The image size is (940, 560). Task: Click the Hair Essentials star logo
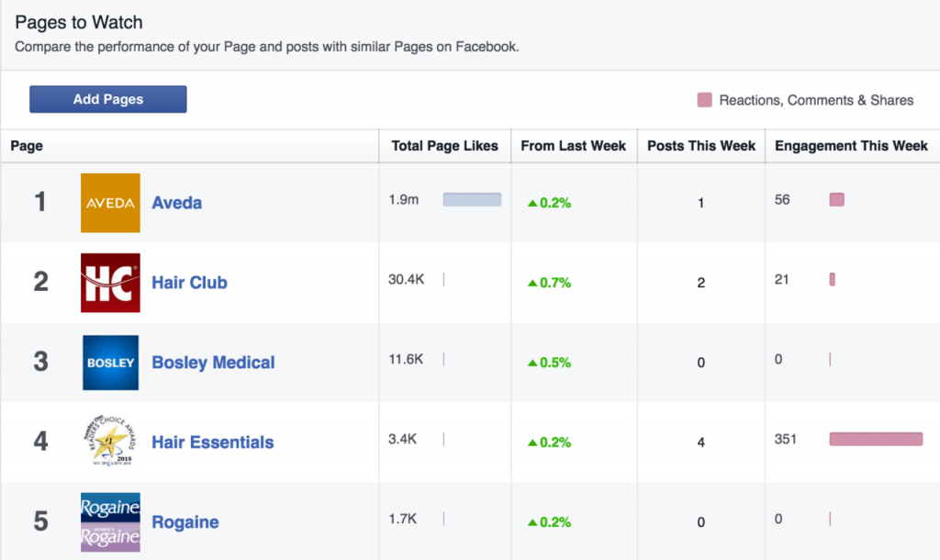point(110,442)
